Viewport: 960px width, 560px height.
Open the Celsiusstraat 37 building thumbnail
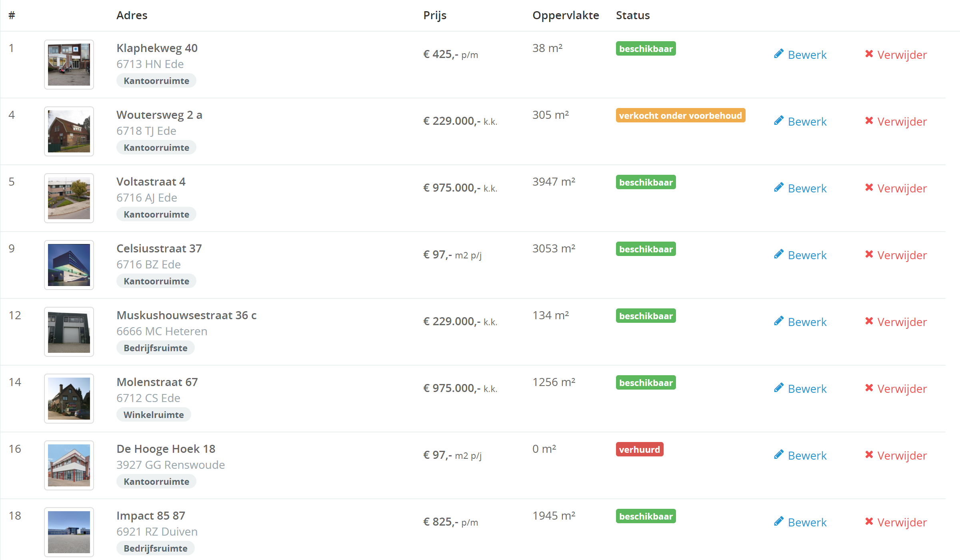point(69,265)
